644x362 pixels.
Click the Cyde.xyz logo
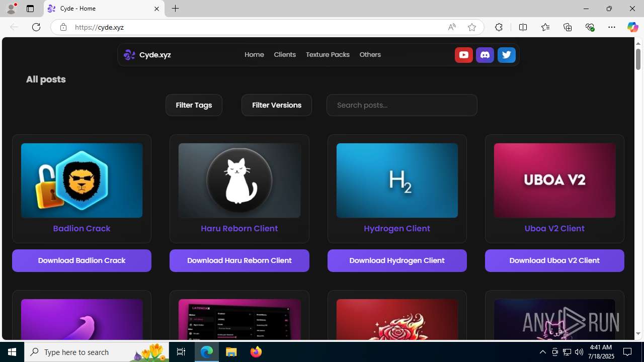coord(147,55)
